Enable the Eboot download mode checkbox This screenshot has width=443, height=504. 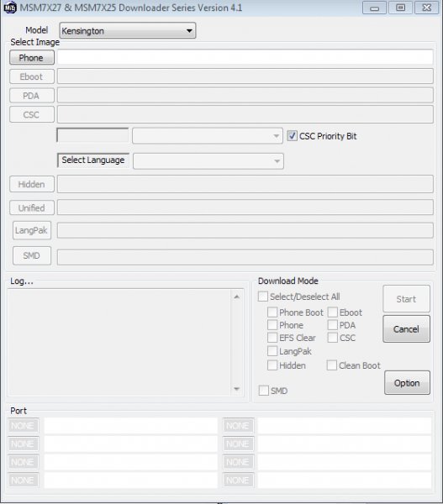tap(332, 312)
